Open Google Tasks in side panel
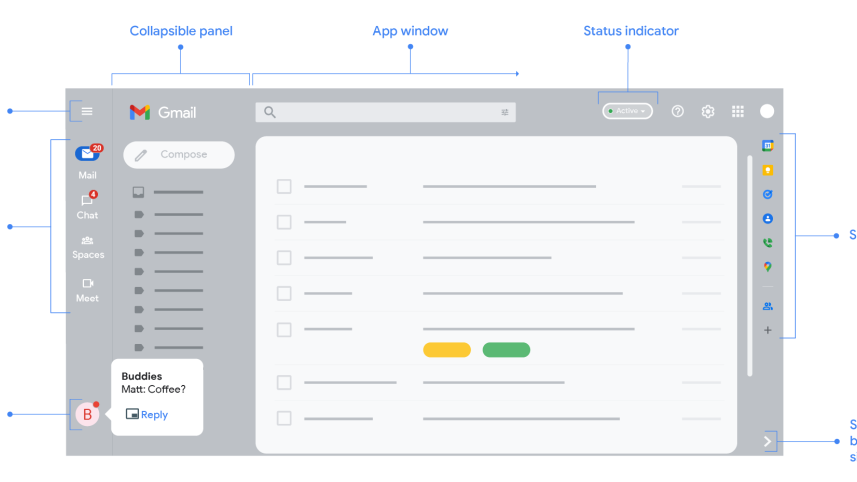857x482 pixels. pos(768,194)
